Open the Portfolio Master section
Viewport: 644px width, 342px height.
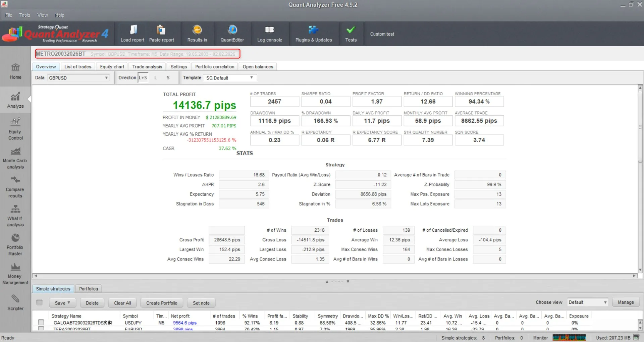(15, 245)
